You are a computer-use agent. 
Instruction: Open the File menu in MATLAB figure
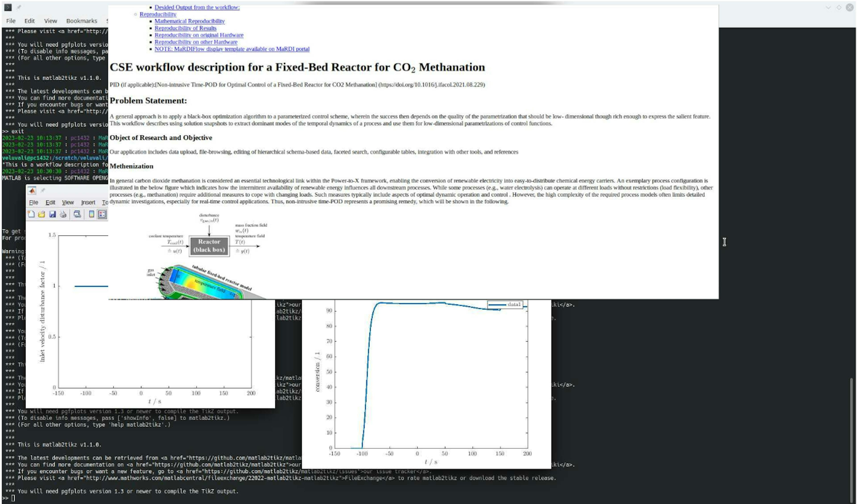pos(34,202)
